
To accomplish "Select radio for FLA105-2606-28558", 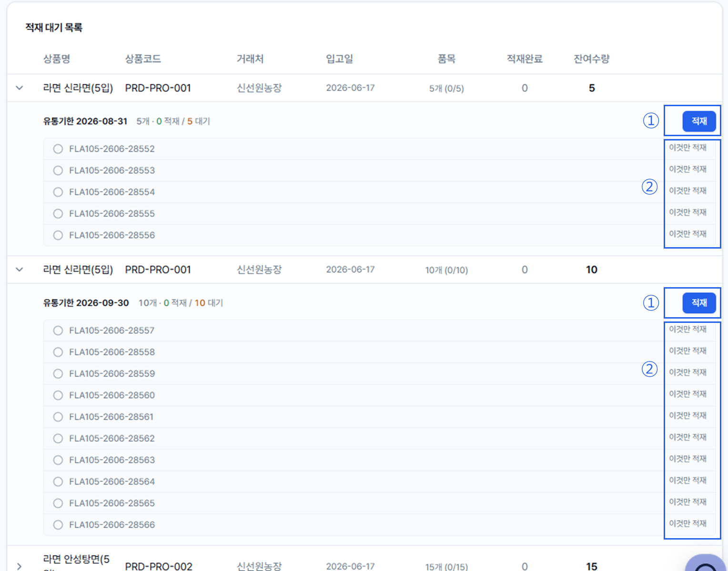I will [x=58, y=352].
